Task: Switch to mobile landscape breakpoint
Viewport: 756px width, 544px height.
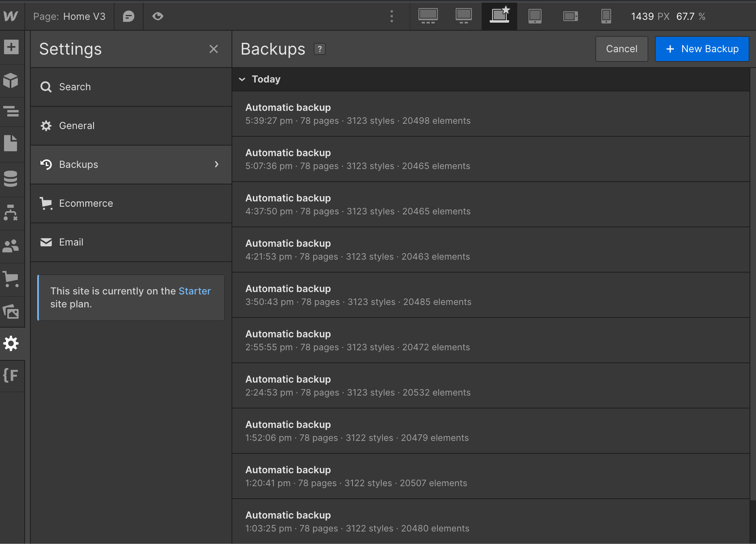Action: click(570, 16)
